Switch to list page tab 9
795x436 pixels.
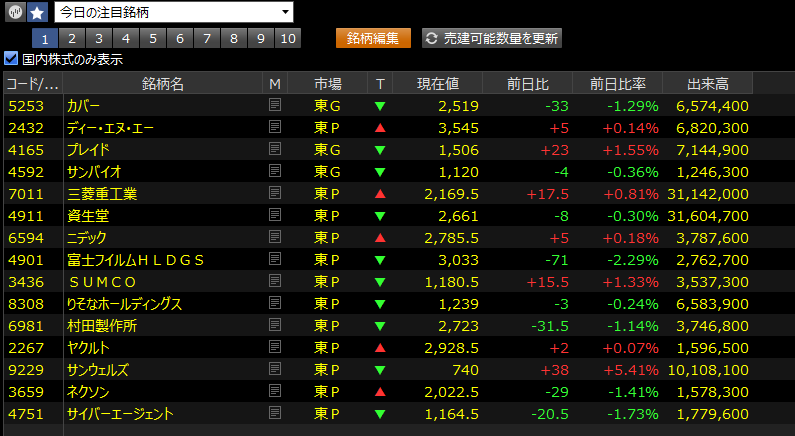point(261,38)
